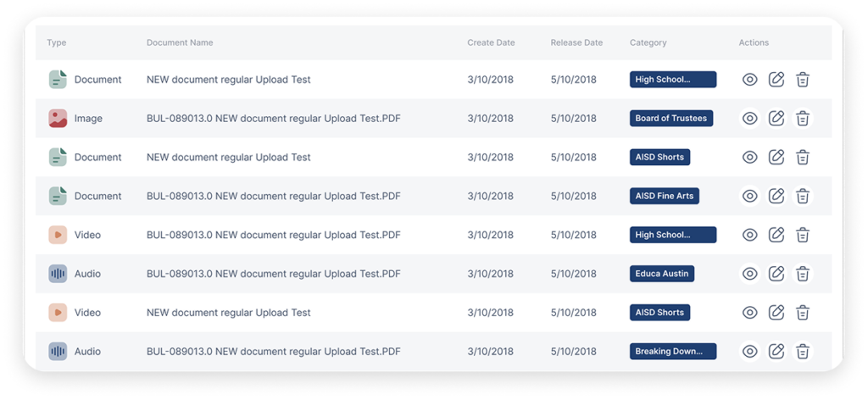The height and width of the screenshot is (400, 868).
Task: Click the trash icon in the Educa Austin row
Action: (x=803, y=274)
